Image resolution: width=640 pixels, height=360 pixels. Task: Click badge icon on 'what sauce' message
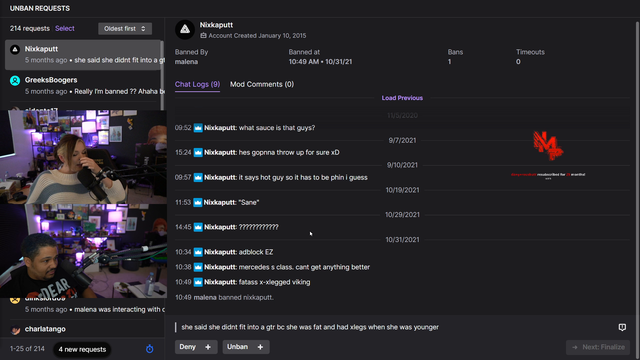point(198,128)
